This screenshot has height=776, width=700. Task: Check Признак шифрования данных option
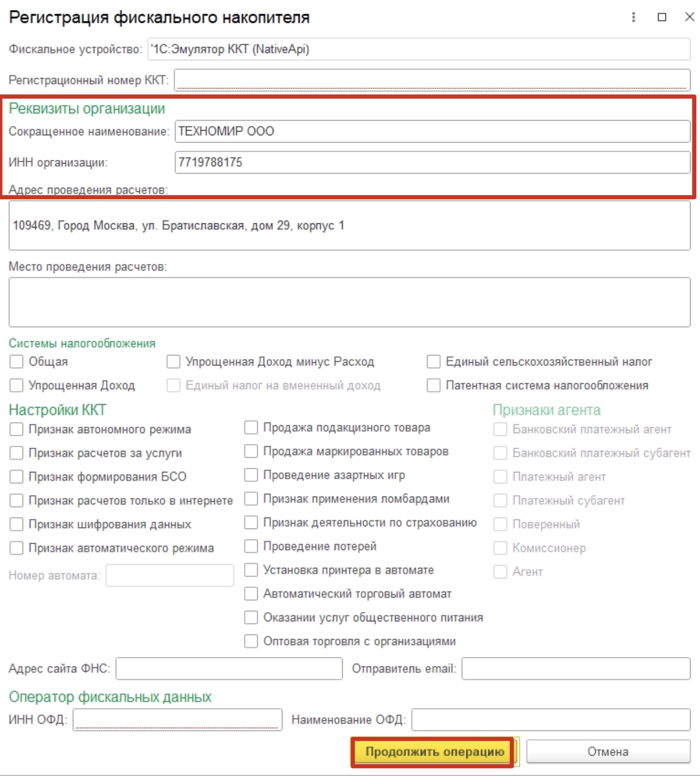pyautogui.click(x=17, y=524)
